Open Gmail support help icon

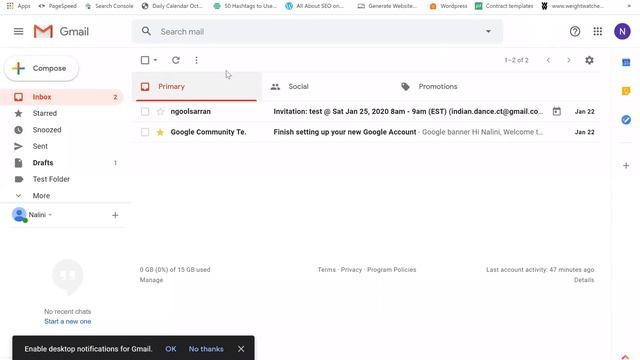point(575,31)
